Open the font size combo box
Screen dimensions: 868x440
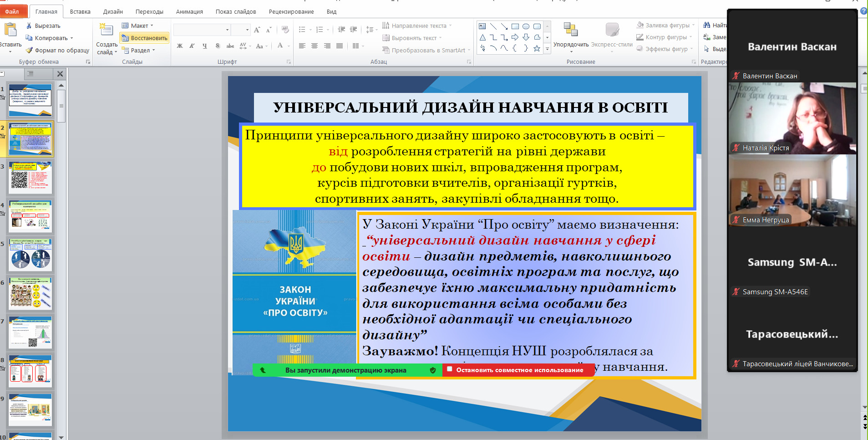[x=240, y=30]
